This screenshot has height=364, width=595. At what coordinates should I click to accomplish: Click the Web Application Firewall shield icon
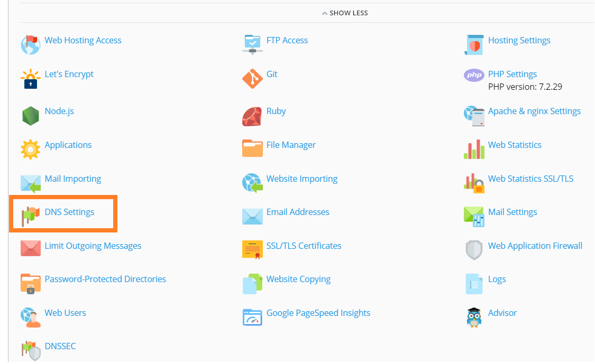474,250
